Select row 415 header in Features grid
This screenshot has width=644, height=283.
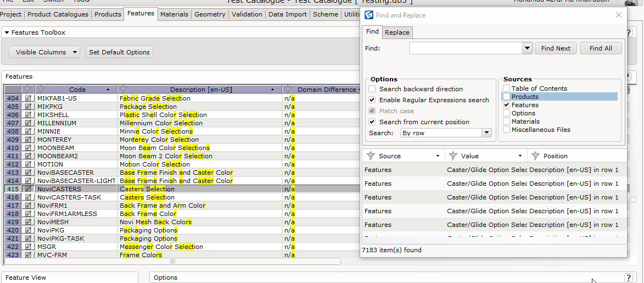coord(13,189)
